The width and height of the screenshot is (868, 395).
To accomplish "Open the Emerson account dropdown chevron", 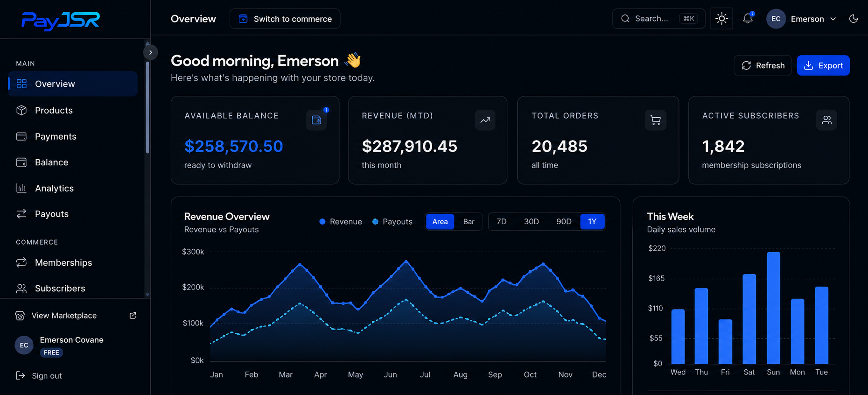I will pos(833,19).
